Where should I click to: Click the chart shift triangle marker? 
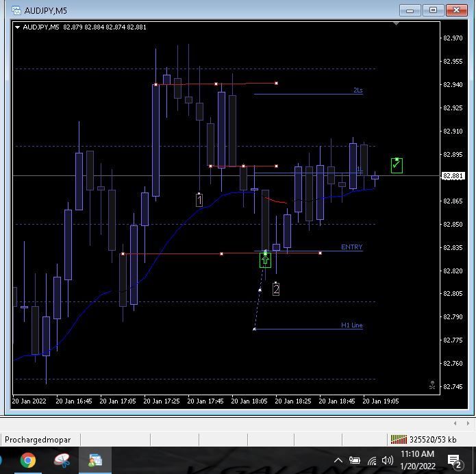click(396, 23)
